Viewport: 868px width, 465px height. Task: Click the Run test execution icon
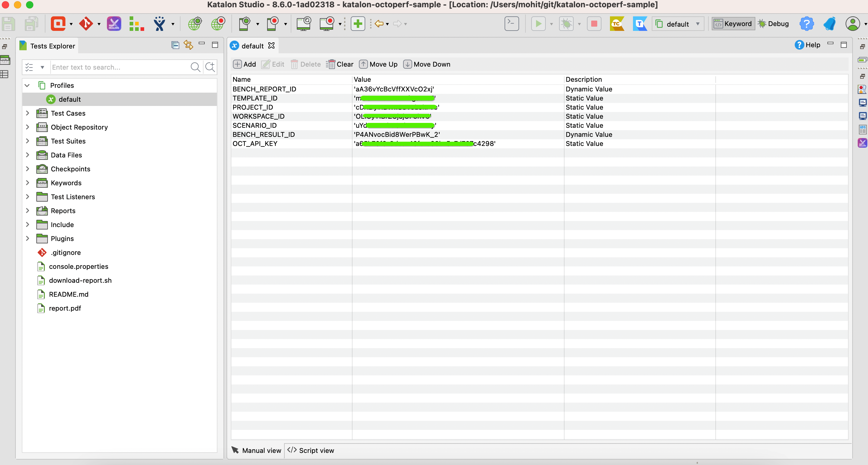[537, 24]
